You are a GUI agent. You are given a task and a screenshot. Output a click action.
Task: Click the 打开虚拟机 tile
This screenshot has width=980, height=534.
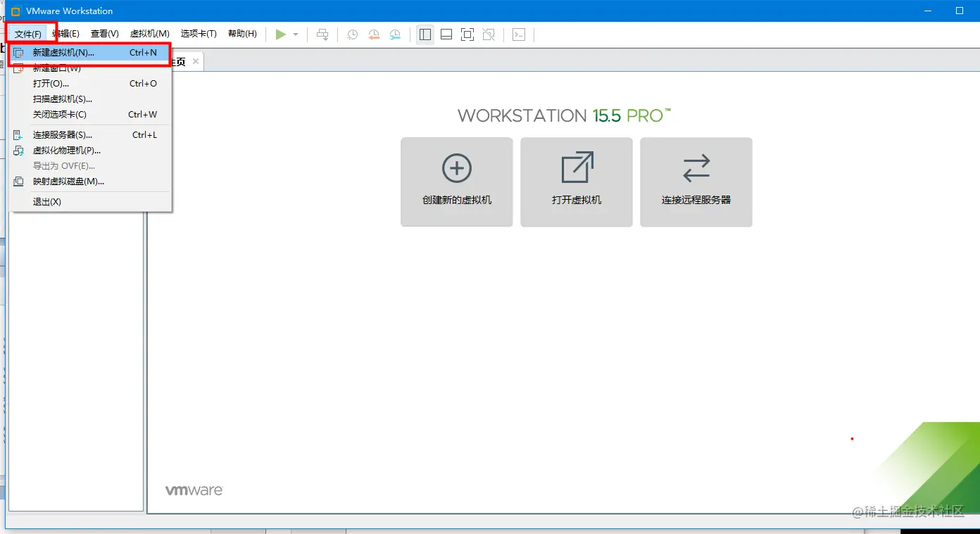[577, 182]
